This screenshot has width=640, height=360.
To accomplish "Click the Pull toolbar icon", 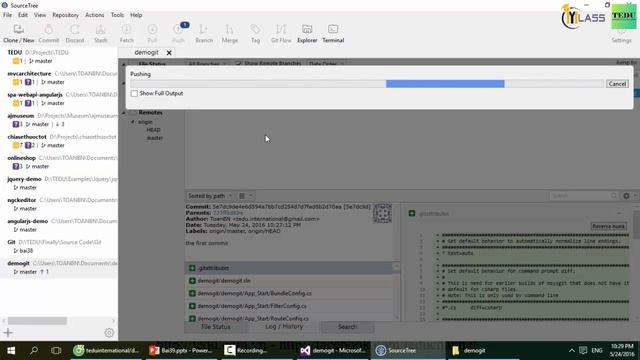I will (x=152, y=33).
